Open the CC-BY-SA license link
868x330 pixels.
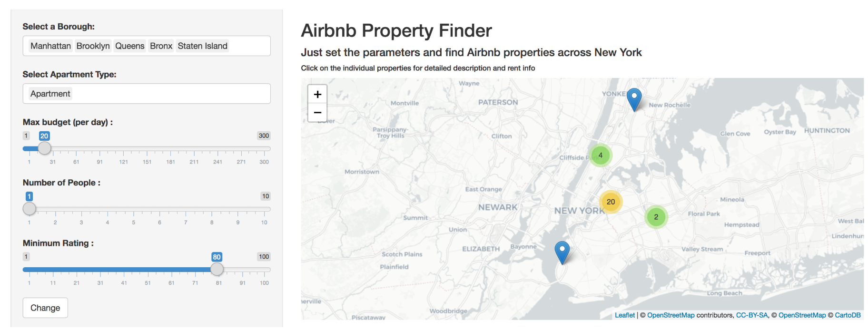752,315
